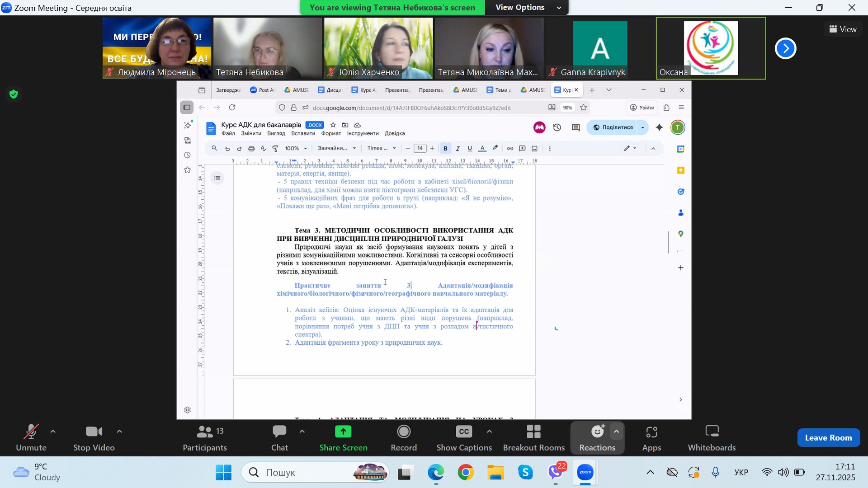This screenshot has height=488, width=868.
Task: Open the Chat panel
Action: point(279,438)
